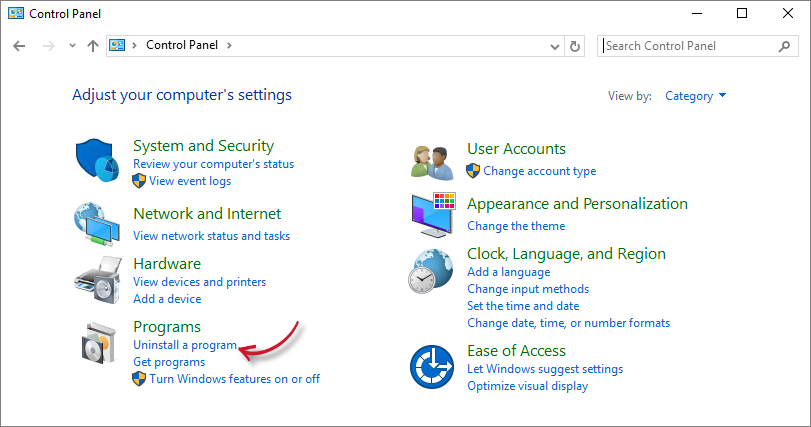This screenshot has width=811, height=427.
Task: Click the Control Panel icon in title bar
Action: click(x=16, y=13)
